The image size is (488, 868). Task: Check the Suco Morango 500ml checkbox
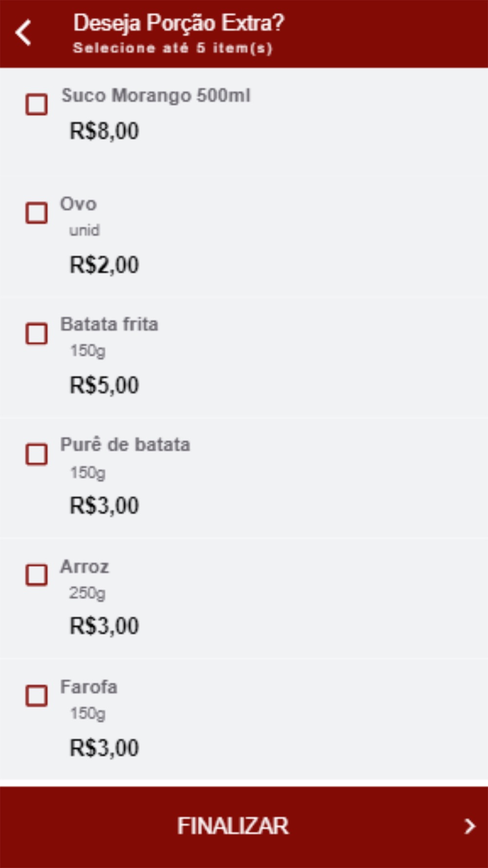pos(37,104)
